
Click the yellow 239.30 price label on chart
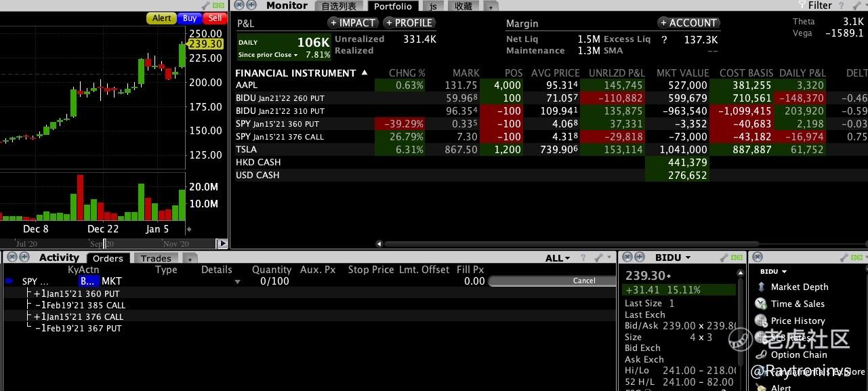pyautogui.click(x=205, y=44)
